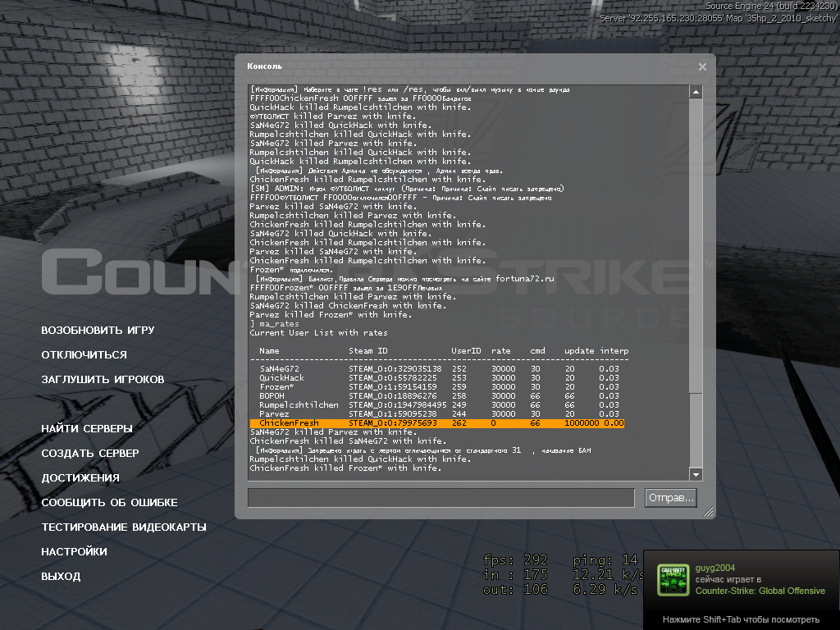Click the 'ma_rates' command line
The image size is (840, 630).
274,324
